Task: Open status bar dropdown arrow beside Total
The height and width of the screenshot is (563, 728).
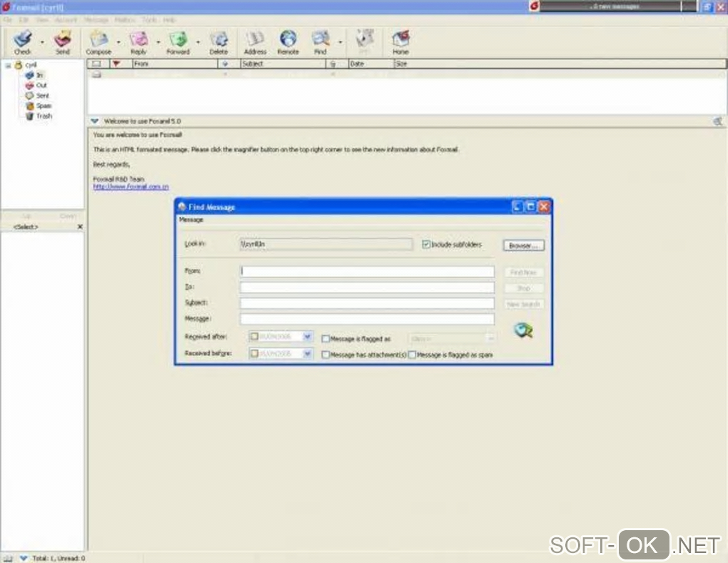Action: pyautogui.click(x=24, y=558)
